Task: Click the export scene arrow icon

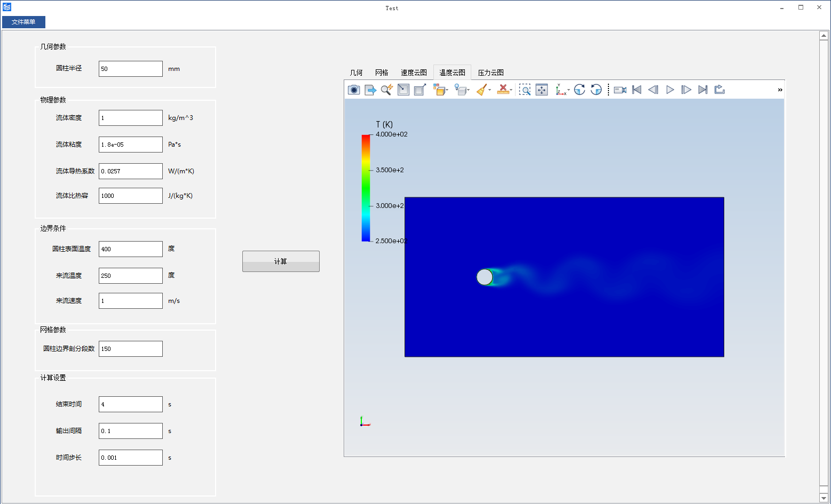Action: pos(370,90)
